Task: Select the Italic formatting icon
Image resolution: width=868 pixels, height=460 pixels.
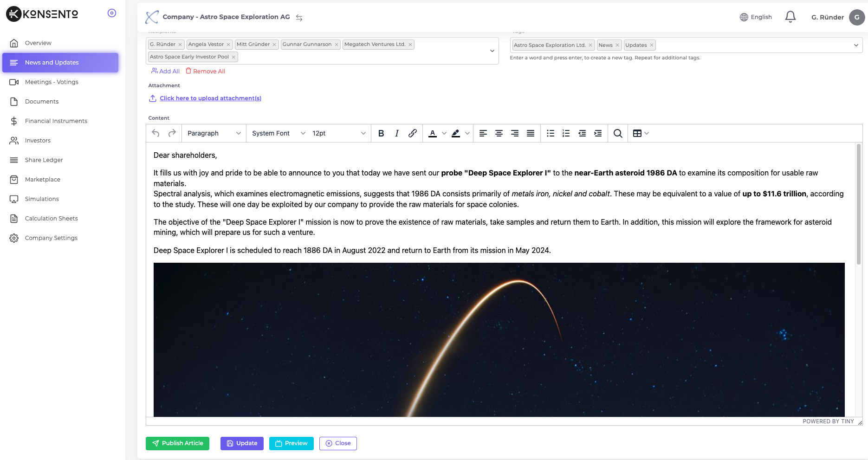Action: (x=396, y=133)
